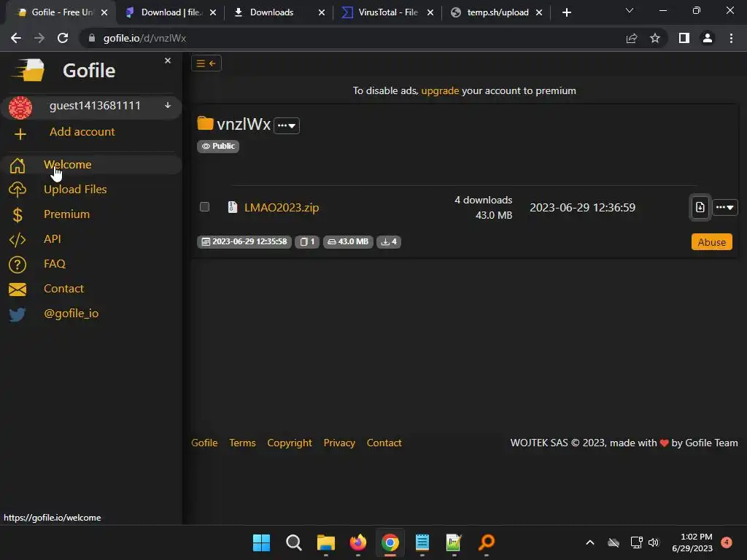
Task: Open the LMAO2023.zip file link
Action: [x=282, y=207]
